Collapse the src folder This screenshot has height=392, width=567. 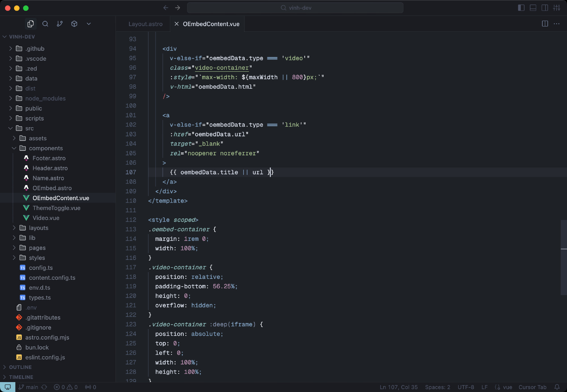pos(58,128)
